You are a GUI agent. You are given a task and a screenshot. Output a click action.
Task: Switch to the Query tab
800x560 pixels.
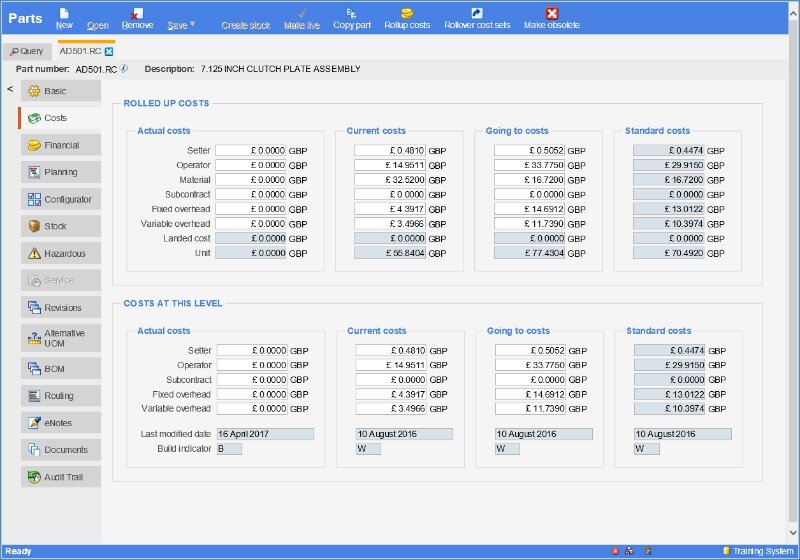pos(27,50)
